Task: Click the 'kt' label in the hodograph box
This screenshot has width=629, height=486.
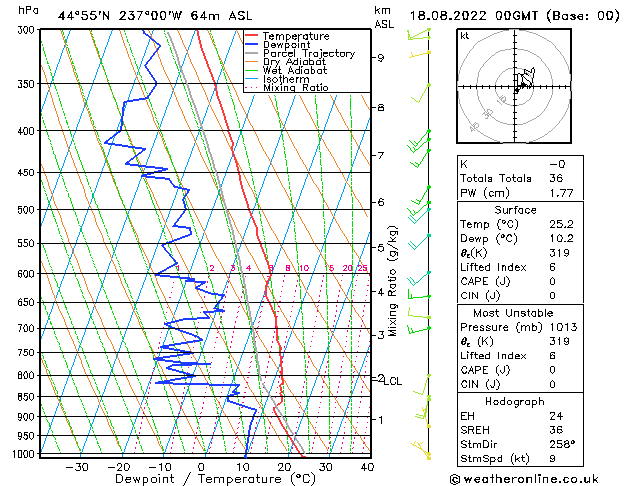Action: [465, 36]
